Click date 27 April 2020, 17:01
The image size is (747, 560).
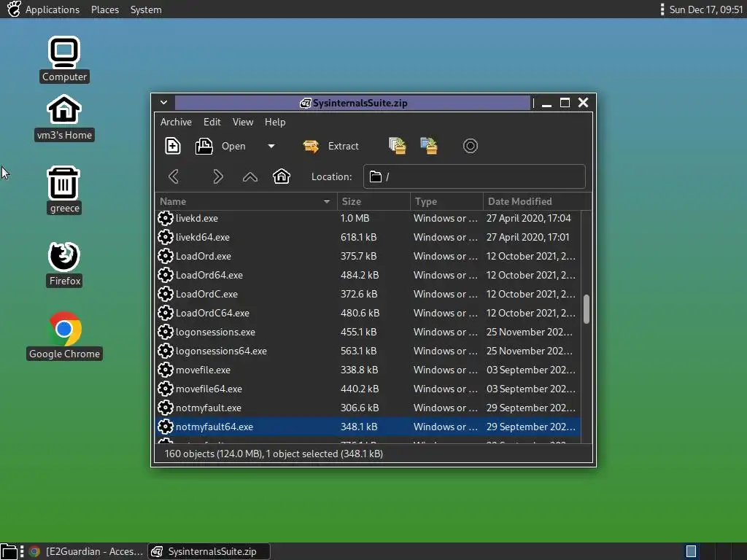click(527, 237)
